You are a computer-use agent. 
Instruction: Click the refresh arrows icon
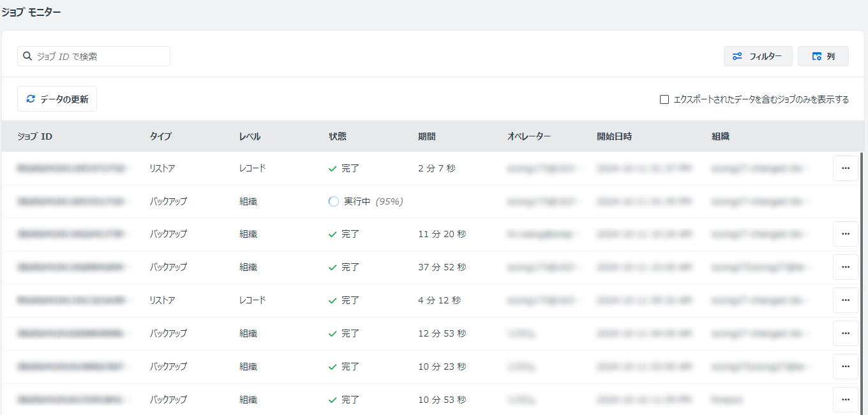[x=30, y=99]
